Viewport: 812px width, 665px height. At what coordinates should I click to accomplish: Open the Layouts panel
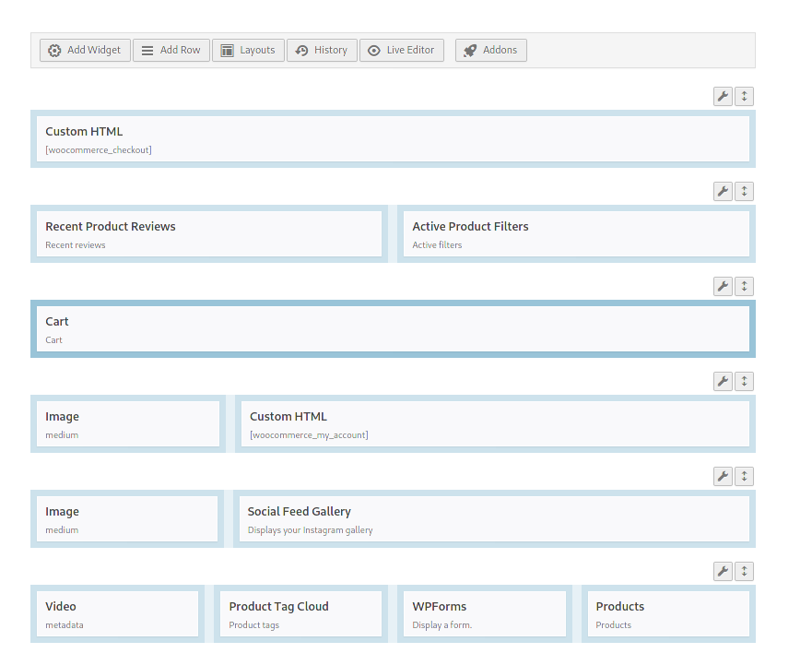click(x=248, y=50)
